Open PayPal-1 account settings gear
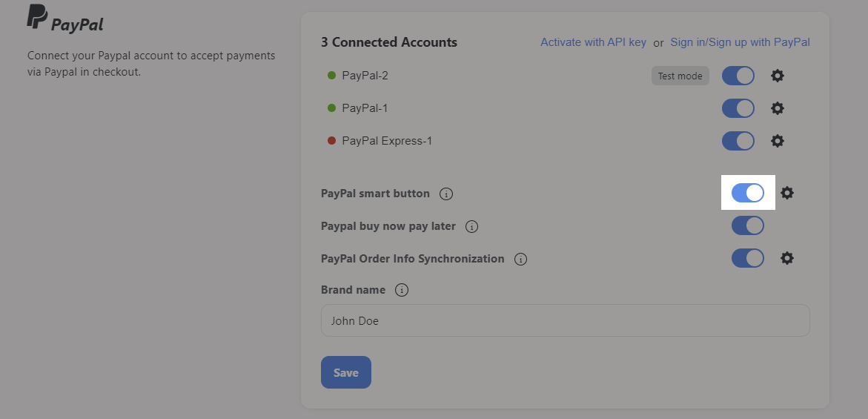 778,108
